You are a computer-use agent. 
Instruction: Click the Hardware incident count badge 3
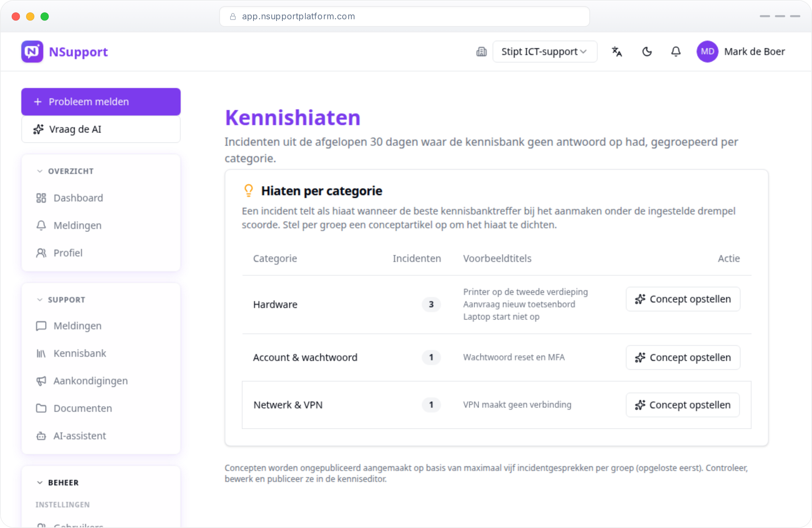coord(431,305)
